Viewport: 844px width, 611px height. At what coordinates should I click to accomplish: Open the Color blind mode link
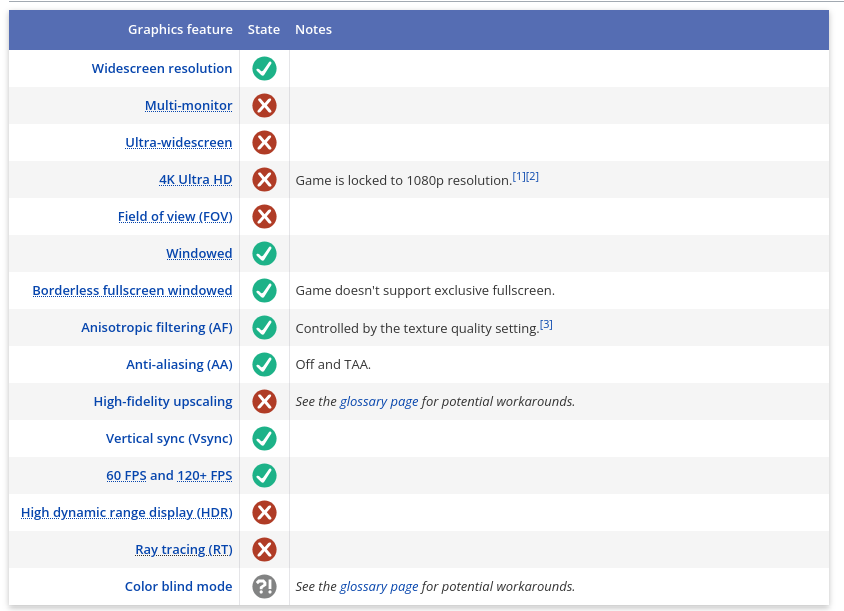click(x=179, y=586)
